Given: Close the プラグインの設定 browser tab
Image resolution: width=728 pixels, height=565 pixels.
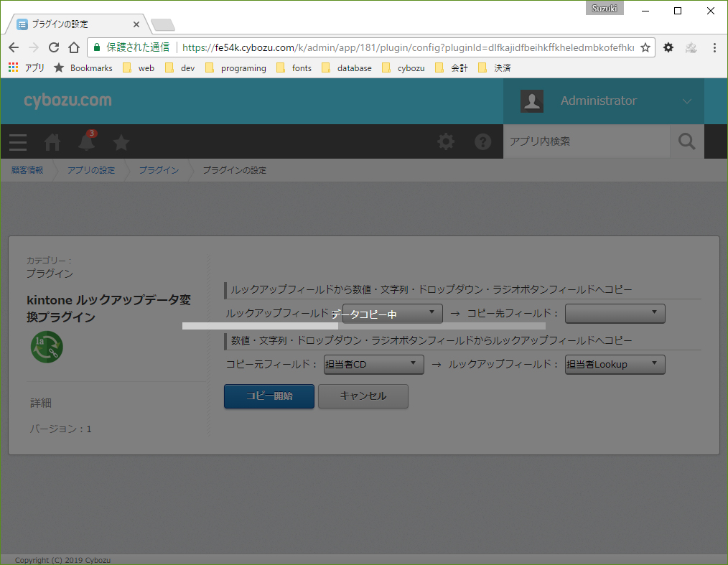Looking at the screenshot, I should [136, 24].
